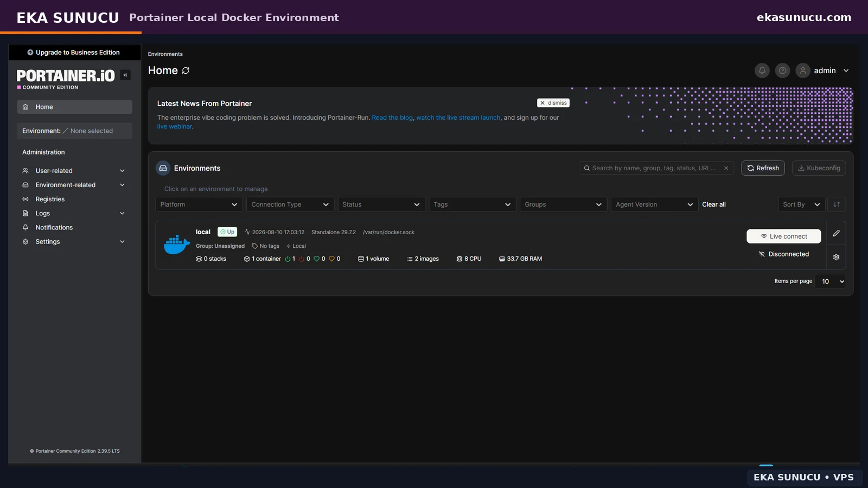The width and height of the screenshot is (868, 488).
Task: Click 'Group: Unassigned' label
Action: (x=220, y=246)
